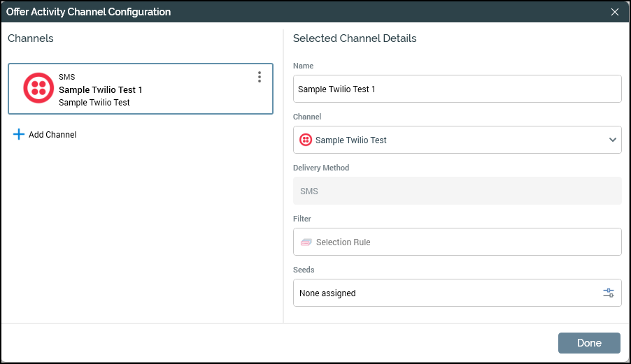
Task: Open the Sample Twilio Test channel selector
Action: [448, 140]
